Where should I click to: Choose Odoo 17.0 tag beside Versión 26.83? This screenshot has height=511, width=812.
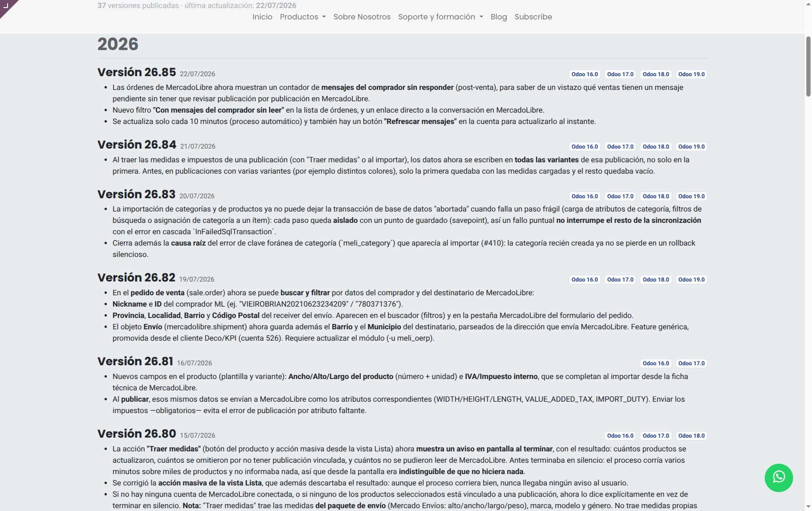tap(620, 196)
